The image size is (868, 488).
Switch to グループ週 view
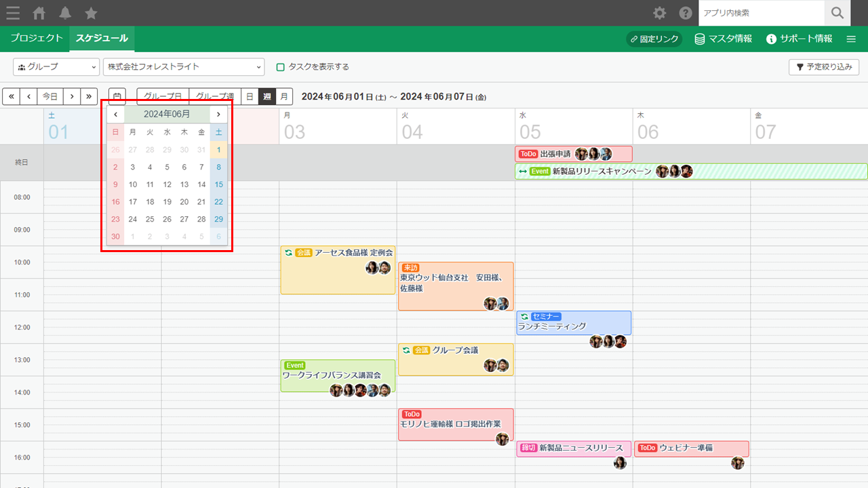click(x=214, y=96)
